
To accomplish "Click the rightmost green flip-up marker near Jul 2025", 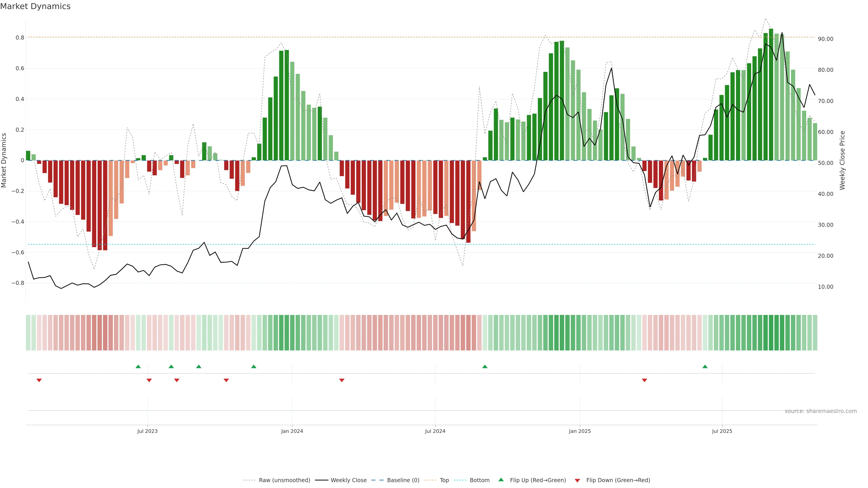I will coord(705,366).
